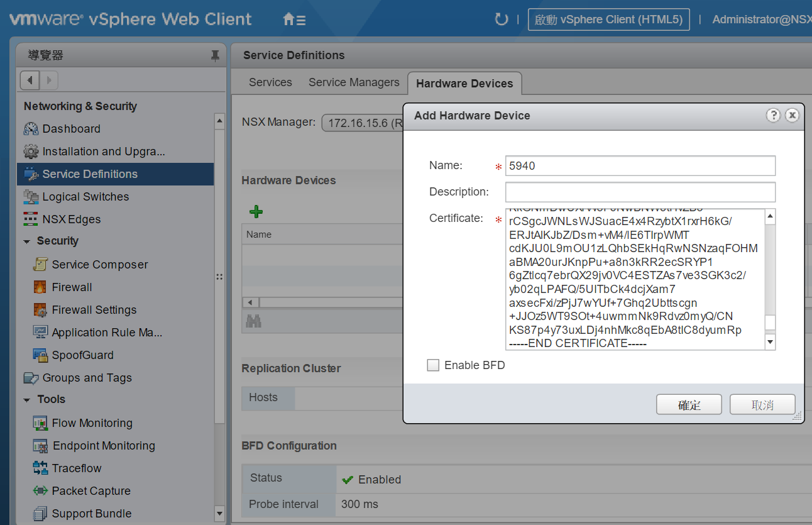
Task: Click the Logical Switches icon
Action: pyautogui.click(x=31, y=197)
